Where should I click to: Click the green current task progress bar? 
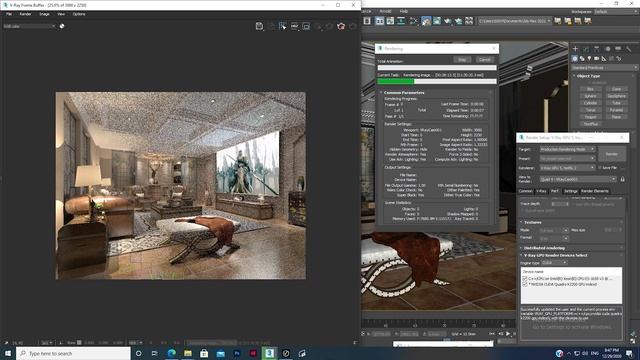tap(437, 81)
